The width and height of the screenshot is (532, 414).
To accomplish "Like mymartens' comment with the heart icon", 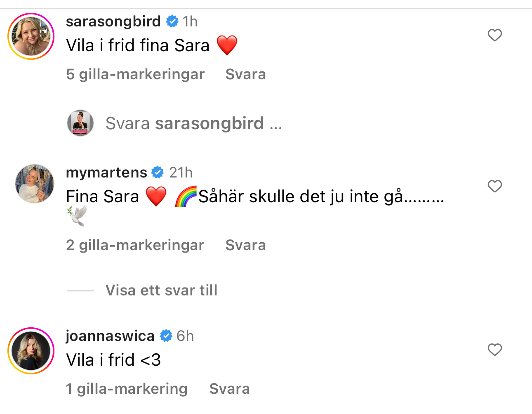I will click(494, 186).
